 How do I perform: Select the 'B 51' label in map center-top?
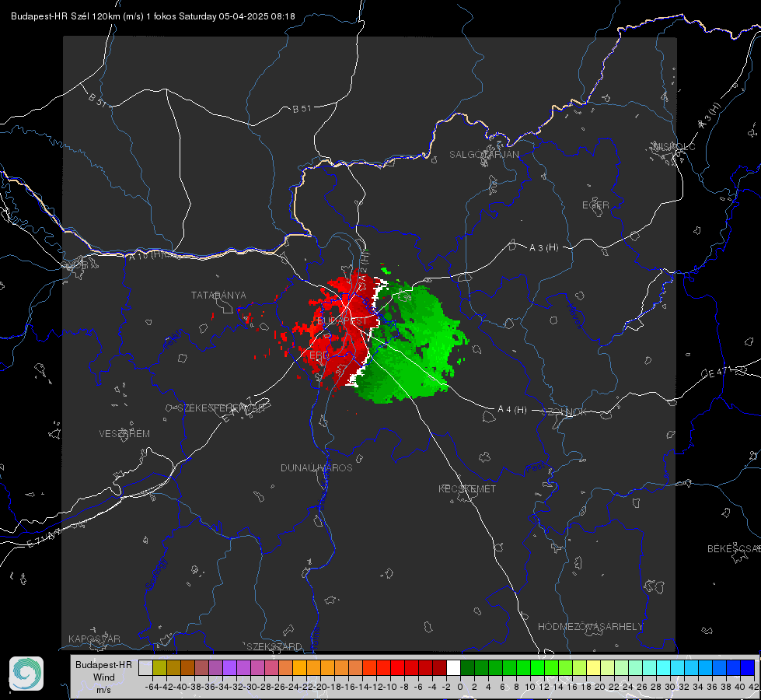302,109
